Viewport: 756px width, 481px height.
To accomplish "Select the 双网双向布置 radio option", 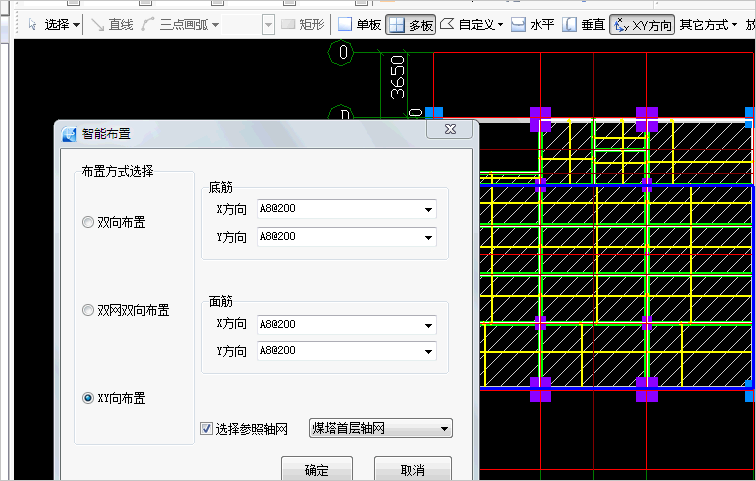I will 88,311.
